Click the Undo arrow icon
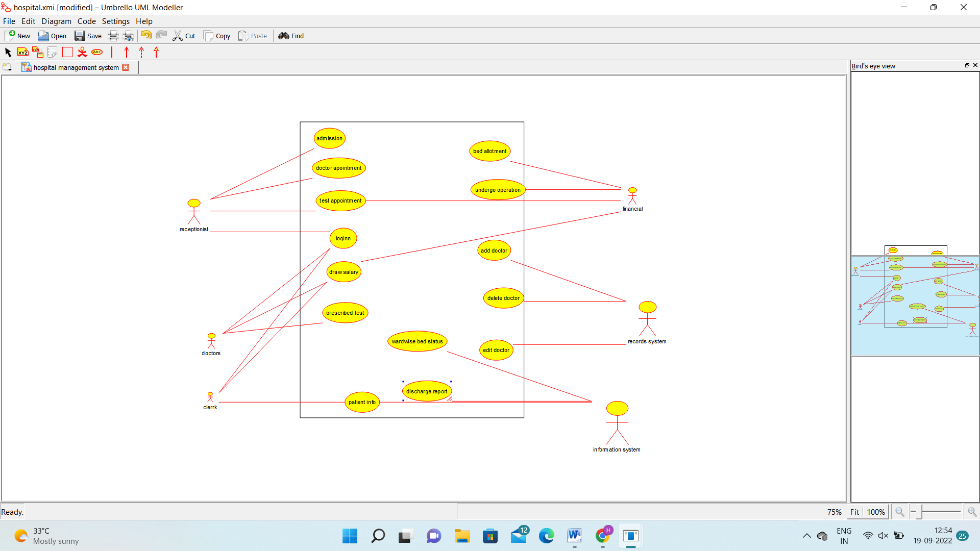 [x=146, y=35]
